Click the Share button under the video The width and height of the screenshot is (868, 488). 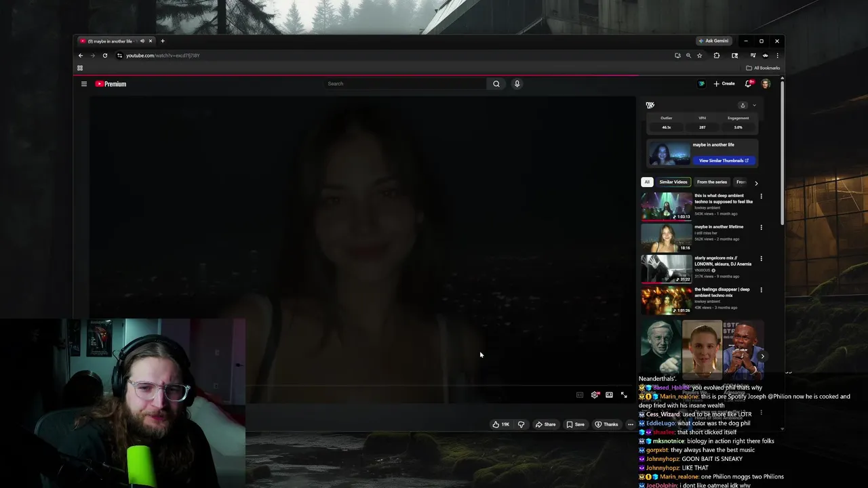(x=545, y=424)
